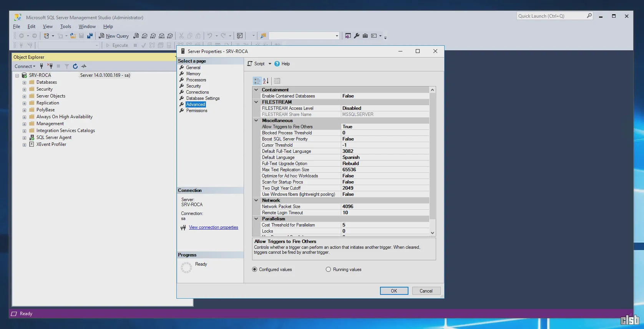
Task: Collapse the Containment category
Action: click(x=256, y=90)
